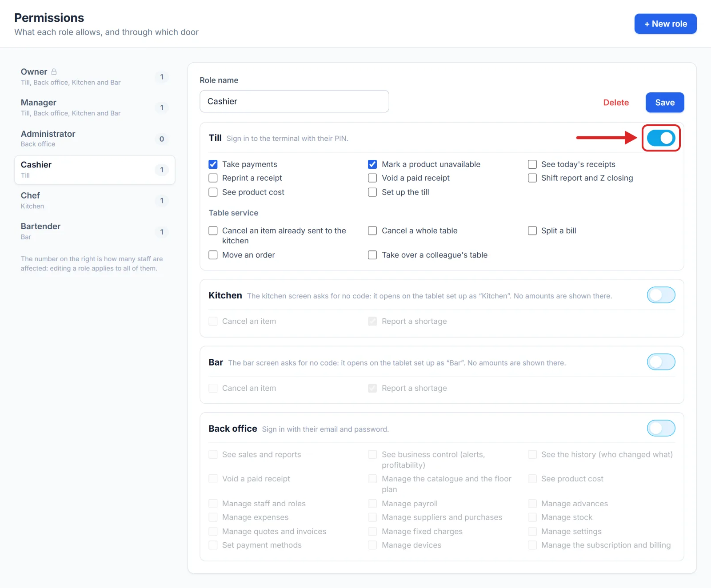The width and height of the screenshot is (711, 588).
Task: Click the Table service heading
Action: (233, 213)
